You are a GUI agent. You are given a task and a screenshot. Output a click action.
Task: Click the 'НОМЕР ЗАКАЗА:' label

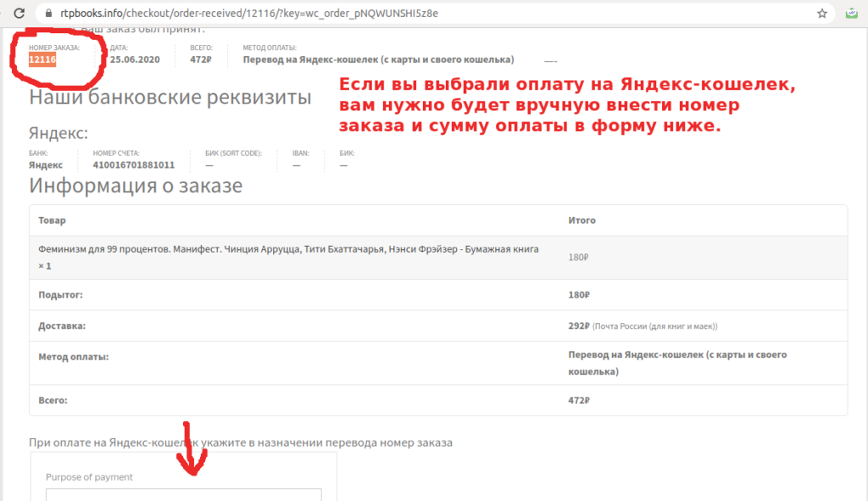[x=54, y=47]
